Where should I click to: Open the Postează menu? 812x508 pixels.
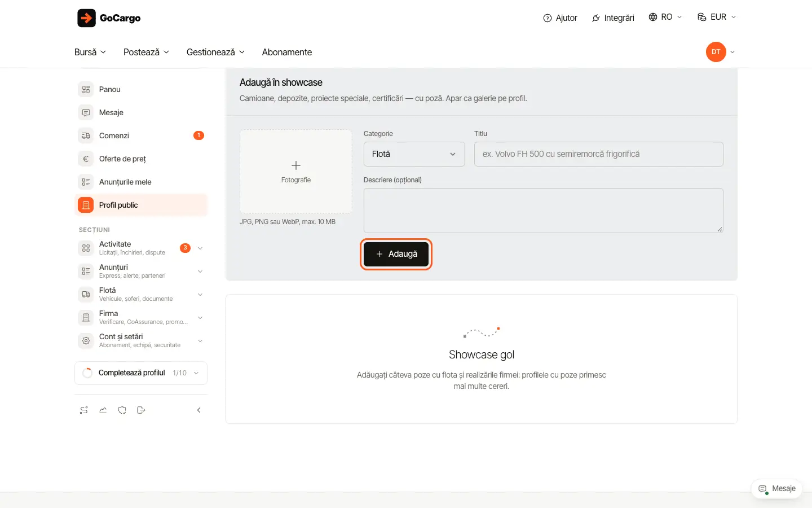146,52
